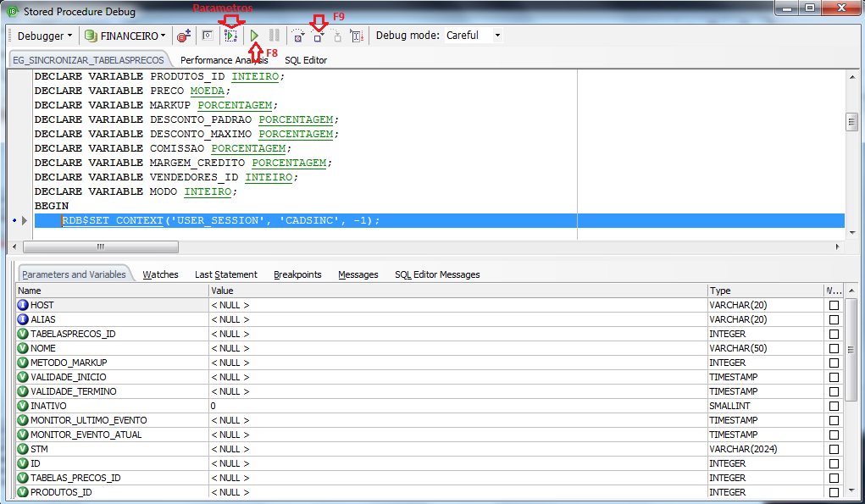The height and width of the screenshot is (504, 865).
Task: Check the watch checkbox for STM row
Action: (x=835, y=450)
